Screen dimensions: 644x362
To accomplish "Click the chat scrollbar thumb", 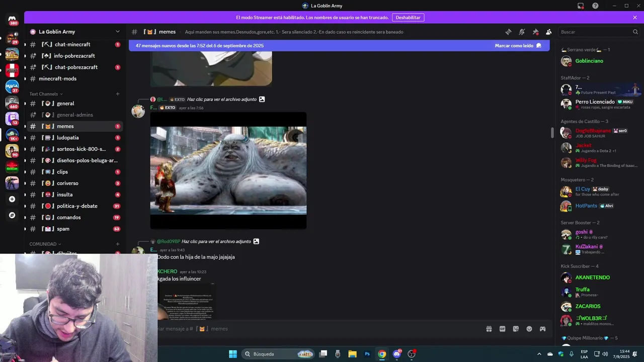I will coord(552,133).
